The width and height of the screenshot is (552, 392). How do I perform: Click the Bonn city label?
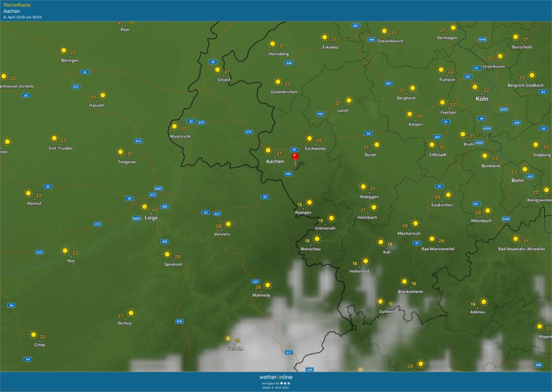[x=517, y=180]
